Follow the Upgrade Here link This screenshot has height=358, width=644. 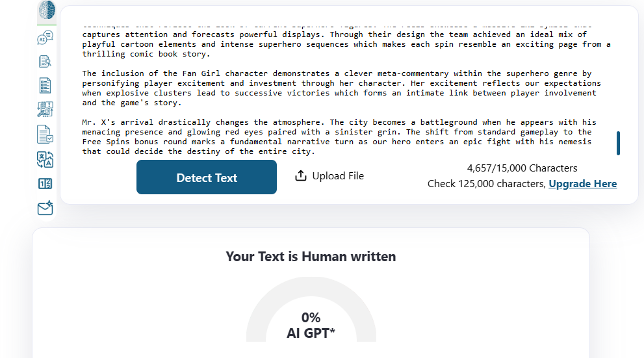[x=583, y=184]
